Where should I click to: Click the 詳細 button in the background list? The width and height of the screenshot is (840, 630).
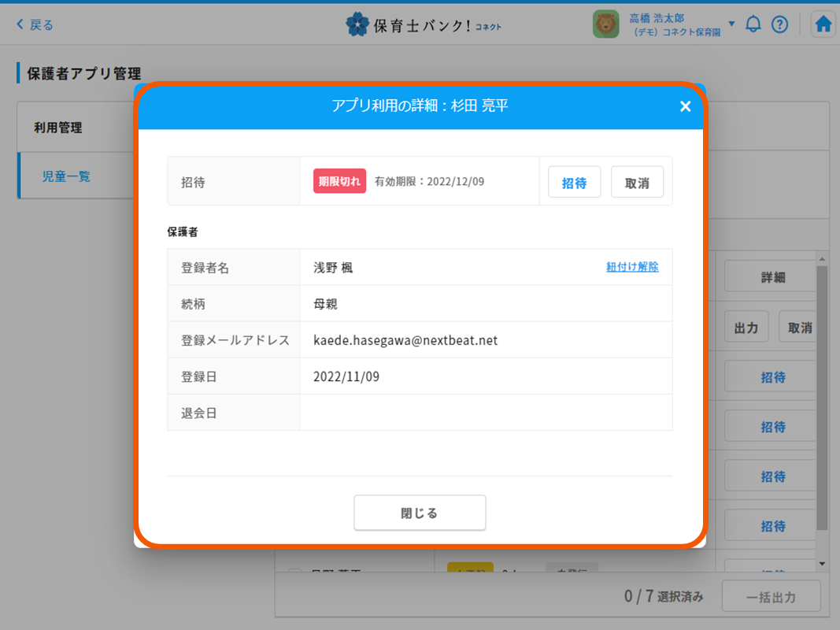tap(772, 278)
